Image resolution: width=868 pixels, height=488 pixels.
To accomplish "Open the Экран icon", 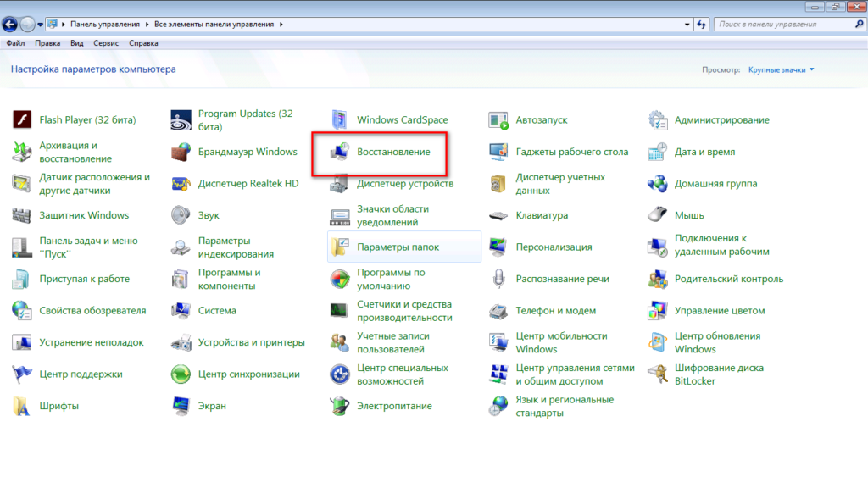I will pyautogui.click(x=181, y=406).
